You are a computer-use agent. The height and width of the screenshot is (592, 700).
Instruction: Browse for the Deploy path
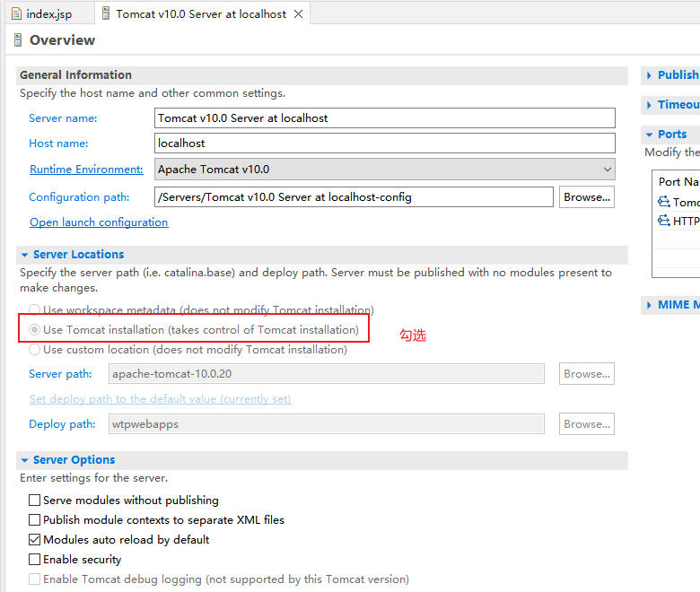[x=587, y=424]
